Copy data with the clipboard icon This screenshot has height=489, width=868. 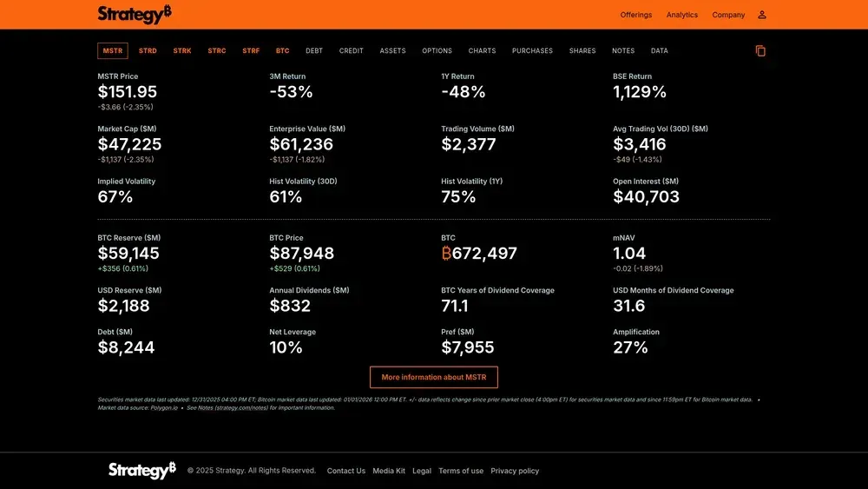pos(760,51)
